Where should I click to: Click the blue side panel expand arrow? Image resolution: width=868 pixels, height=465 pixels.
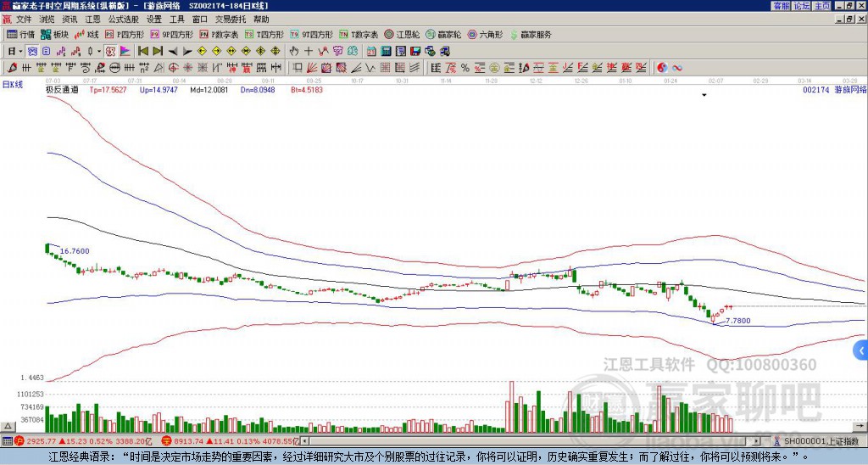click(x=861, y=350)
